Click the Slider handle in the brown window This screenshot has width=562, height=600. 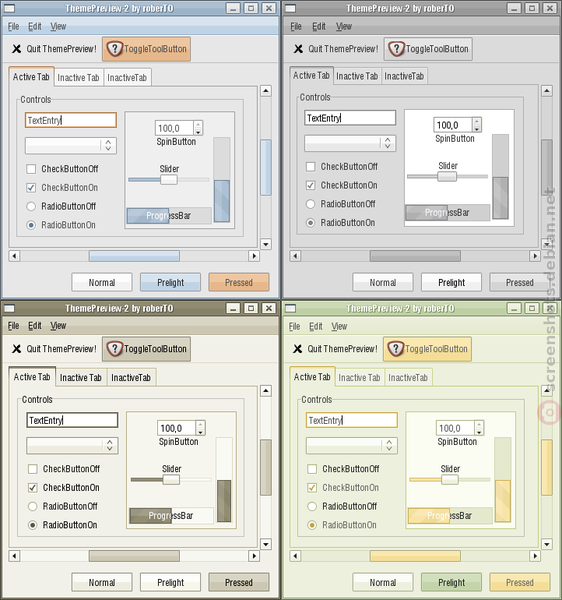point(171,479)
